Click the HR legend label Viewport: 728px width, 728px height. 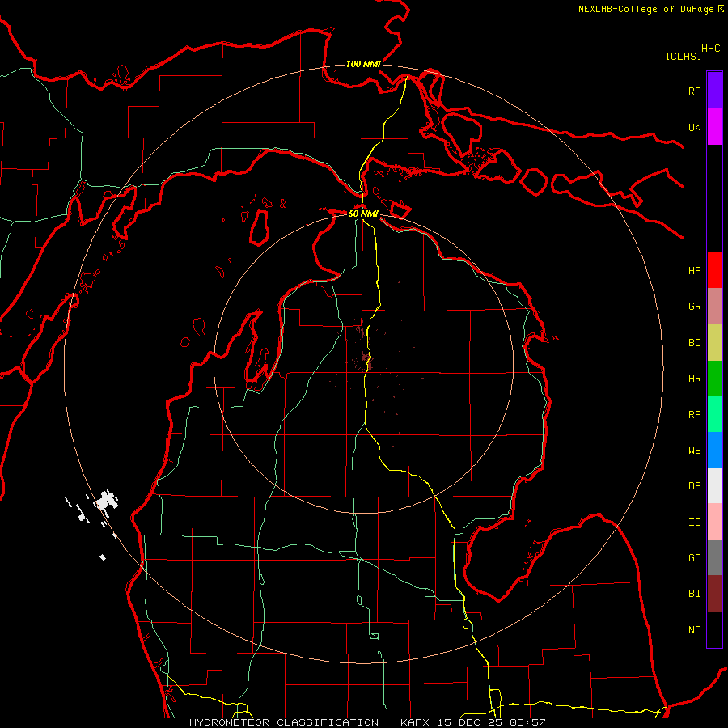click(694, 379)
